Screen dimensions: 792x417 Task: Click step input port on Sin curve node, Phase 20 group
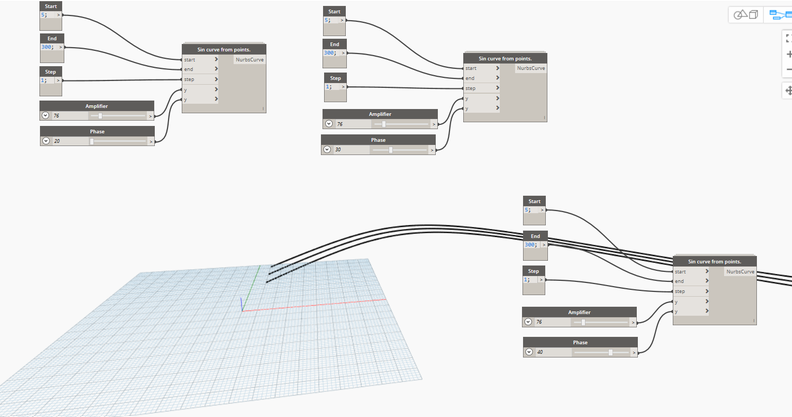point(201,79)
